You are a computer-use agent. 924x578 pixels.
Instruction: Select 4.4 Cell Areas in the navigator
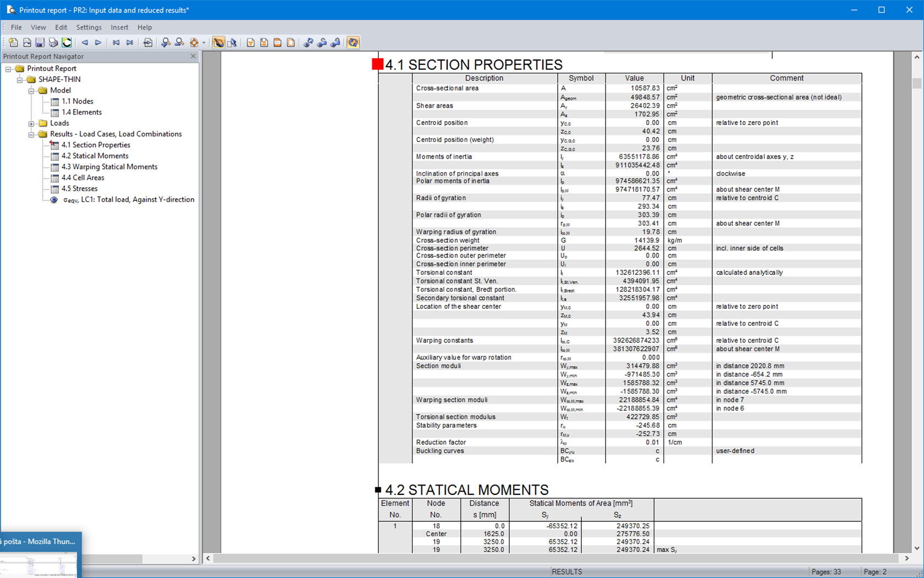click(83, 178)
